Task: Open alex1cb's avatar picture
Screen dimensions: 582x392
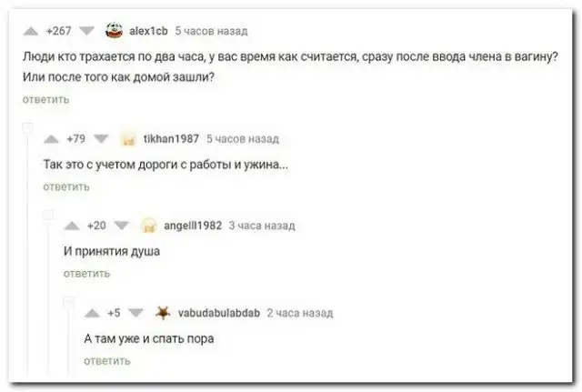Action: coord(114,30)
